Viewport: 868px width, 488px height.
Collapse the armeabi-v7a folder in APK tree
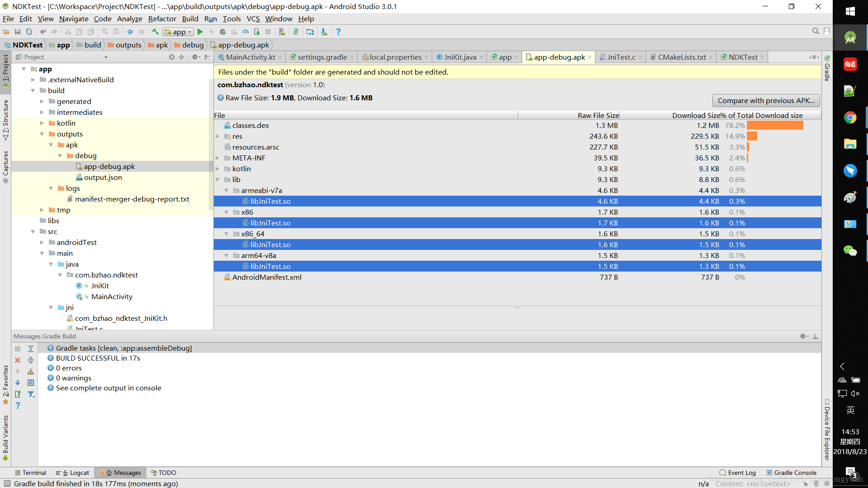(x=226, y=191)
